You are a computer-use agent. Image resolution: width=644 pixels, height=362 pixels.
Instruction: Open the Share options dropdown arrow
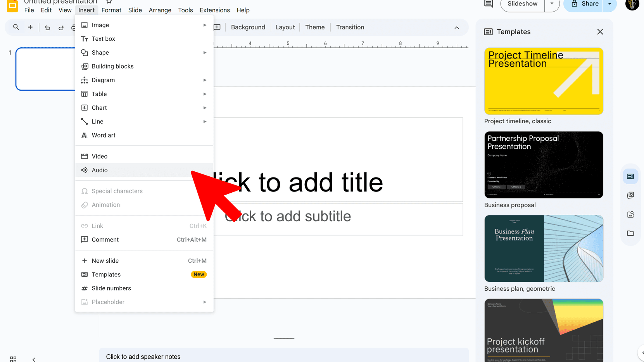tap(609, 4)
